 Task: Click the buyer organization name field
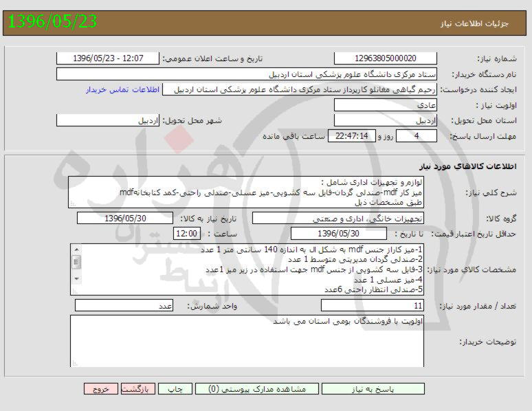247,74
